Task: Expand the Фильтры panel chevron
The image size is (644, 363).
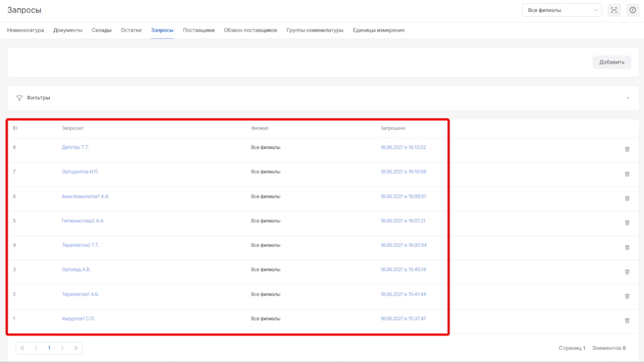Action: click(627, 98)
